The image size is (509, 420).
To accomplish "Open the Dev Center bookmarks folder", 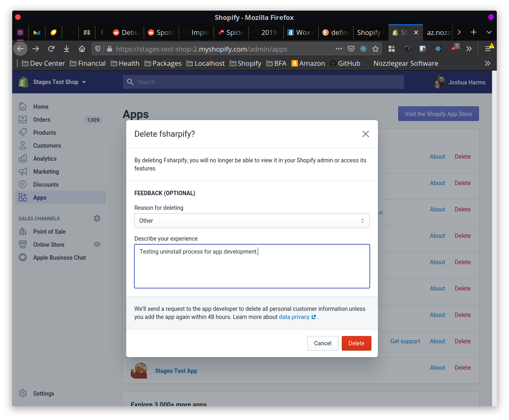I will coord(43,63).
